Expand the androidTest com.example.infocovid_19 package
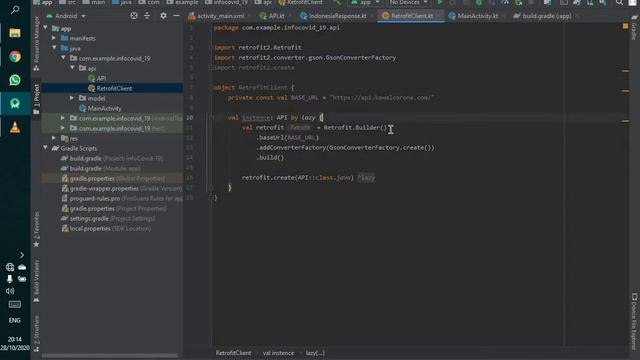 (x=63, y=118)
